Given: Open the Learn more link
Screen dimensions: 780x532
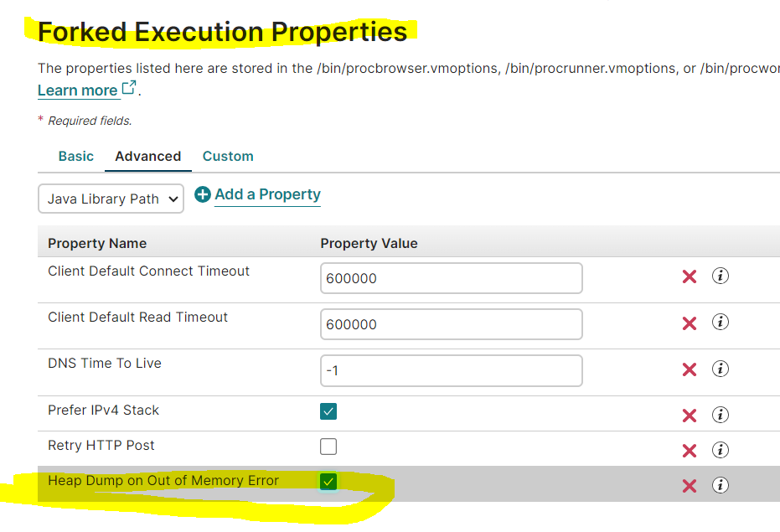Looking at the screenshot, I should click(x=78, y=90).
